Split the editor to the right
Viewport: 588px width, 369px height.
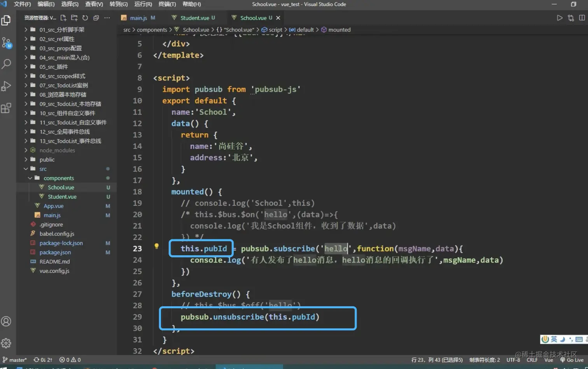tap(582, 18)
